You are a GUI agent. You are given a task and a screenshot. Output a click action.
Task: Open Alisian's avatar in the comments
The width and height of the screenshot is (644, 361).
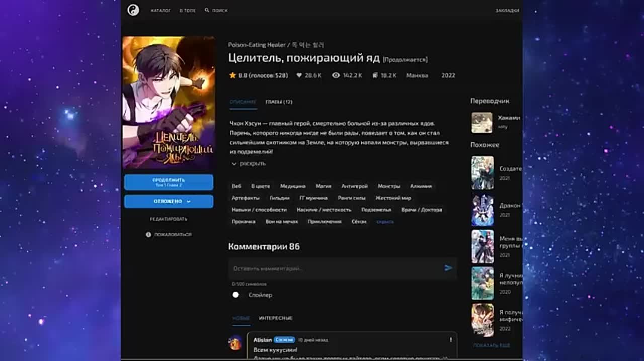pyautogui.click(x=235, y=343)
